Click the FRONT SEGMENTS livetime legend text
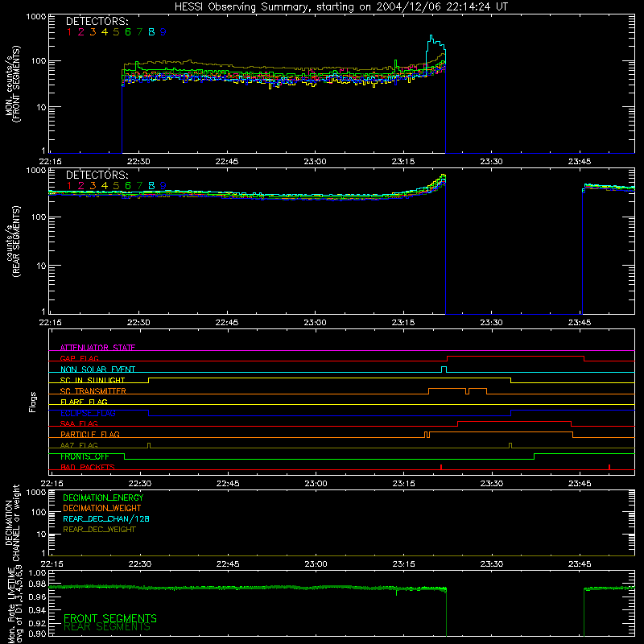This screenshot has height=644, width=644. tap(110, 618)
